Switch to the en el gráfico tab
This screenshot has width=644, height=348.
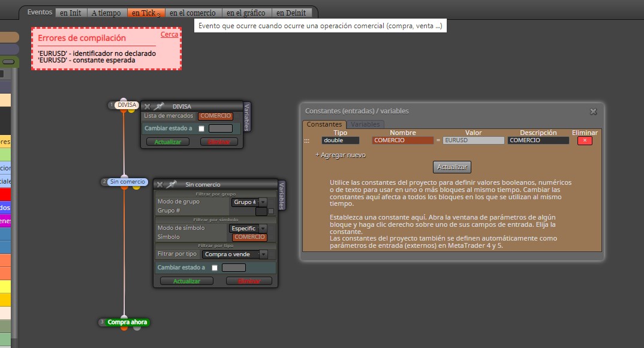coord(246,13)
